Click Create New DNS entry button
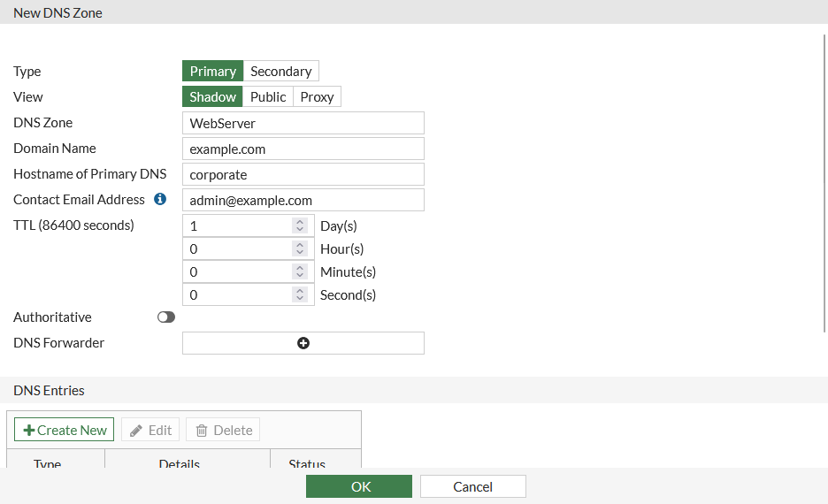The width and height of the screenshot is (828, 504). tap(65, 430)
